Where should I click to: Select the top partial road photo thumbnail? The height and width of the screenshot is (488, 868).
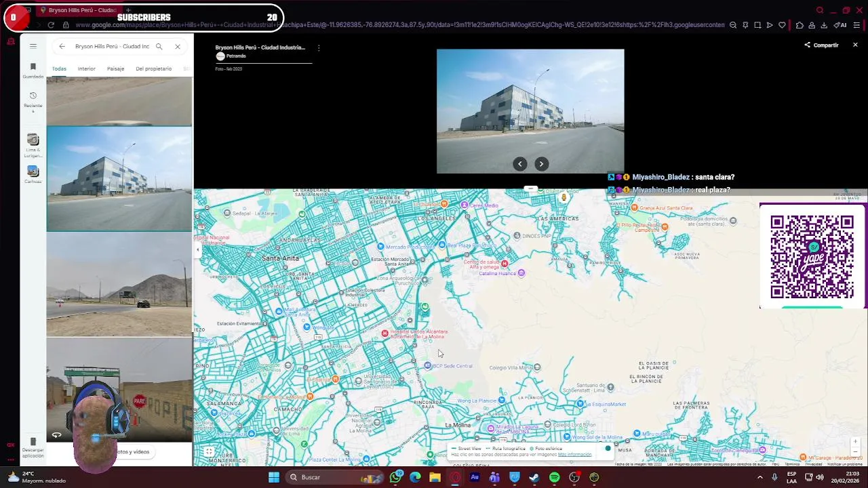click(x=119, y=101)
